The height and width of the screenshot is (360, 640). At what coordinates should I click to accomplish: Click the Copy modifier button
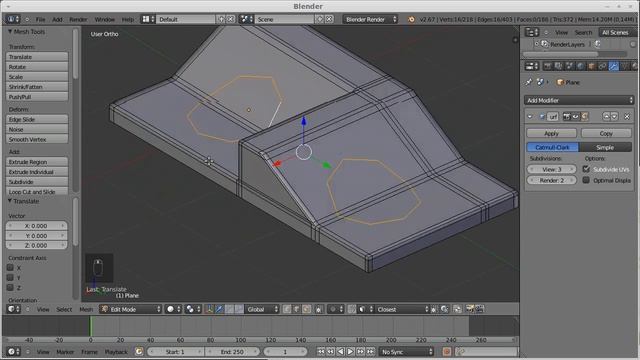(606, 133)
